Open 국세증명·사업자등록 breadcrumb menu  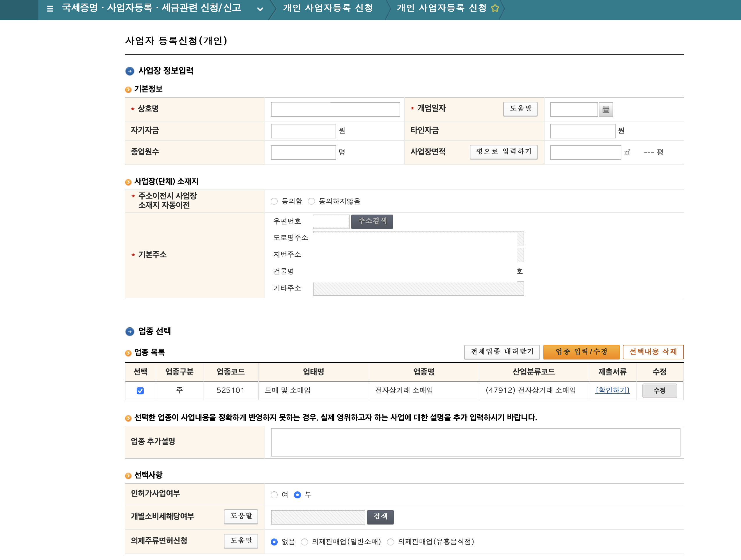tap(151, 8)
